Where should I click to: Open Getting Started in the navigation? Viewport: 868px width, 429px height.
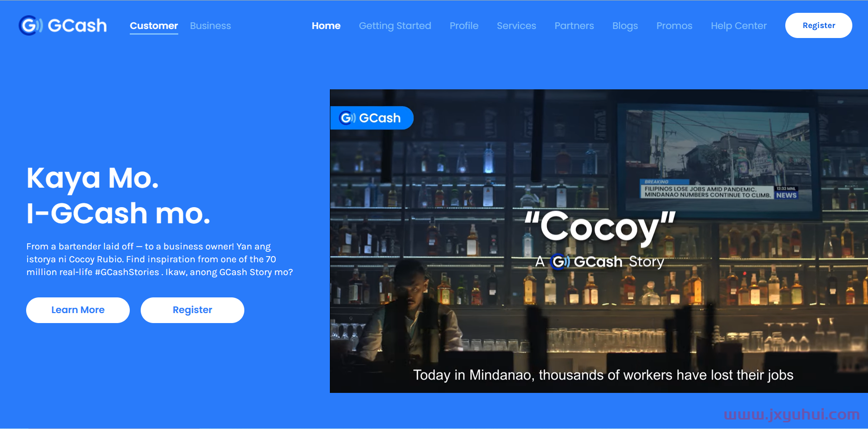[x=395, y=26]
